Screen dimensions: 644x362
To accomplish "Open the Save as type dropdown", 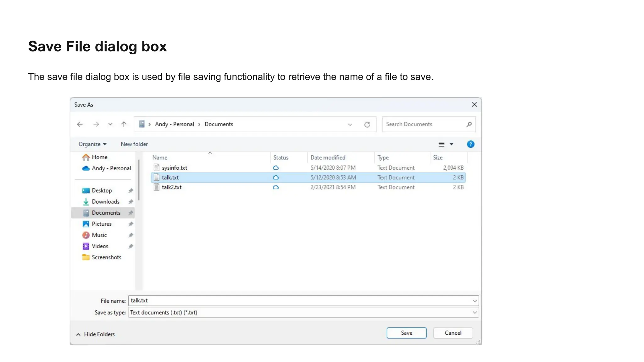I will coord(475,313).
